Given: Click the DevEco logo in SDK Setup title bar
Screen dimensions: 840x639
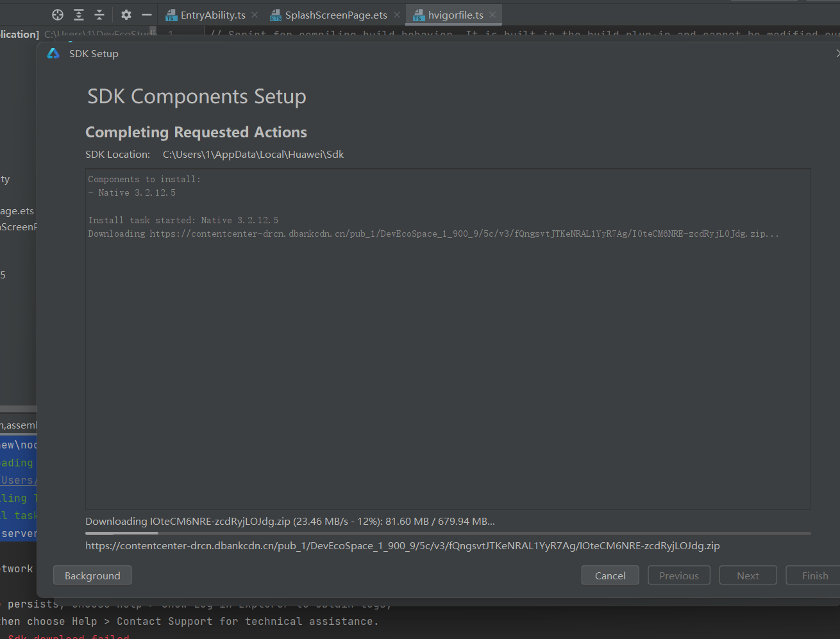Looking at the screenshot, I should [53, 54].
